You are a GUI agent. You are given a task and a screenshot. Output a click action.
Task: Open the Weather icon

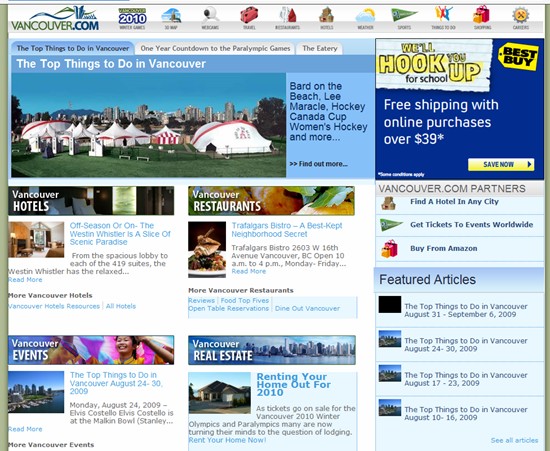(365, 18)
